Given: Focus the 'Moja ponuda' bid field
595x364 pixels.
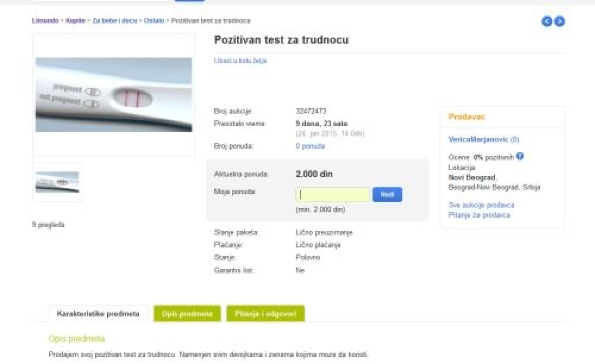Looking at the screenshot, I should coord(333,194).
